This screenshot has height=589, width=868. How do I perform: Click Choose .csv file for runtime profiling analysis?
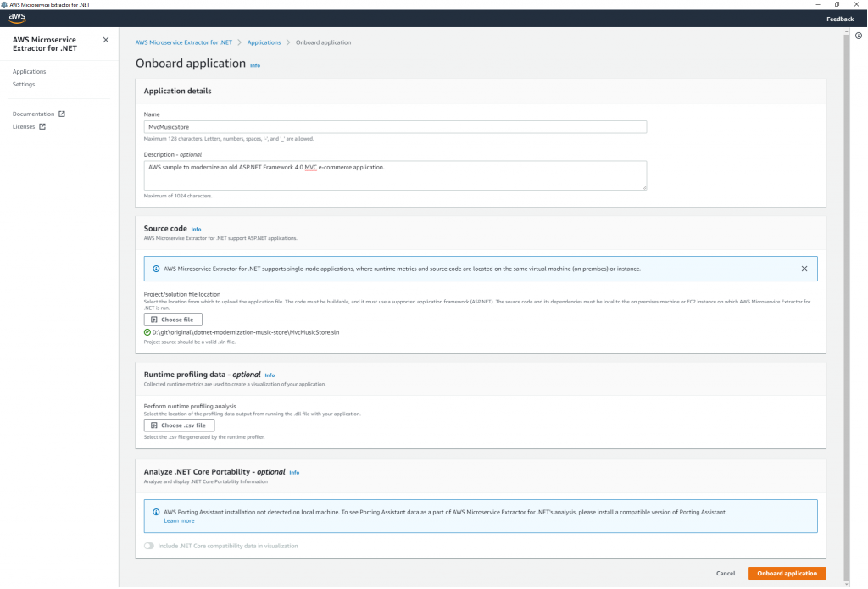coord(179,425)
